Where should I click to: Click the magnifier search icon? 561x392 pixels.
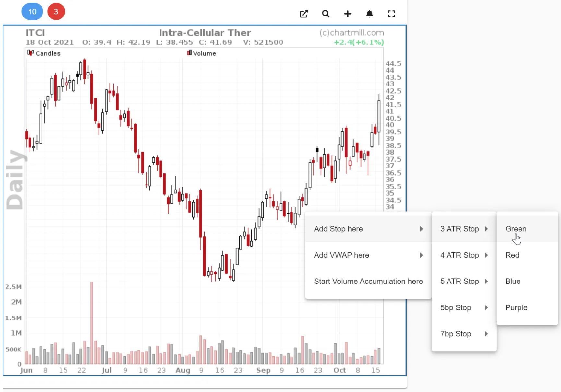coord(326,14)
